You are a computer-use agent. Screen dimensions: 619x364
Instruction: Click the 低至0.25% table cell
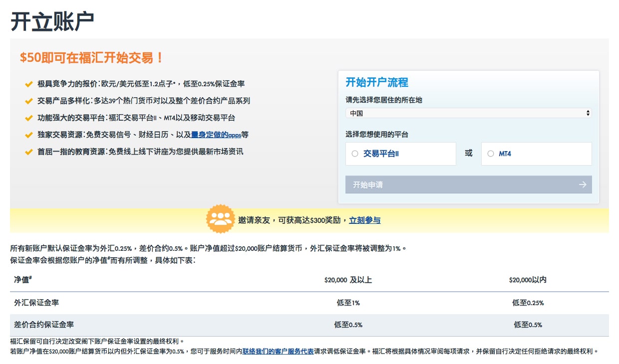pos(528,303)
